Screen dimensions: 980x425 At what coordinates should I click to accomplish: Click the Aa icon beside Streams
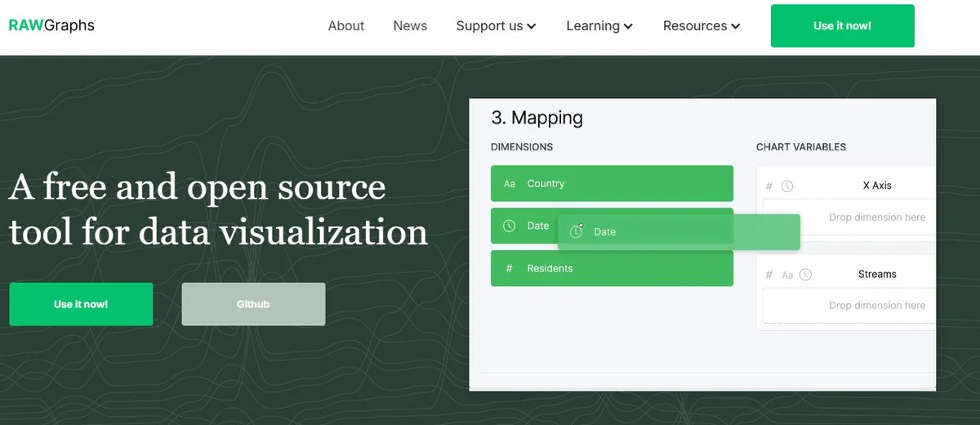(787, 275)
